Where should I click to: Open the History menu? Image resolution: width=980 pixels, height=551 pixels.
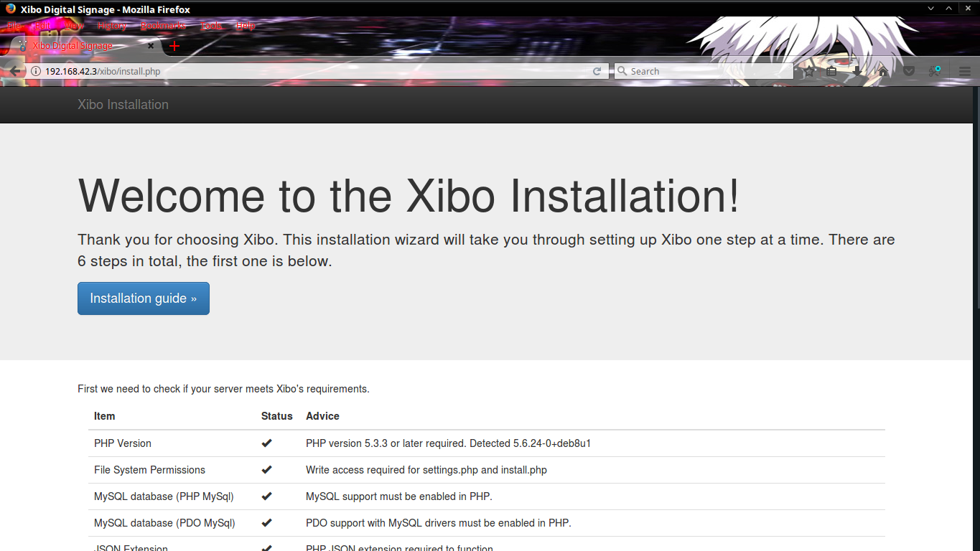pos(111,25)
